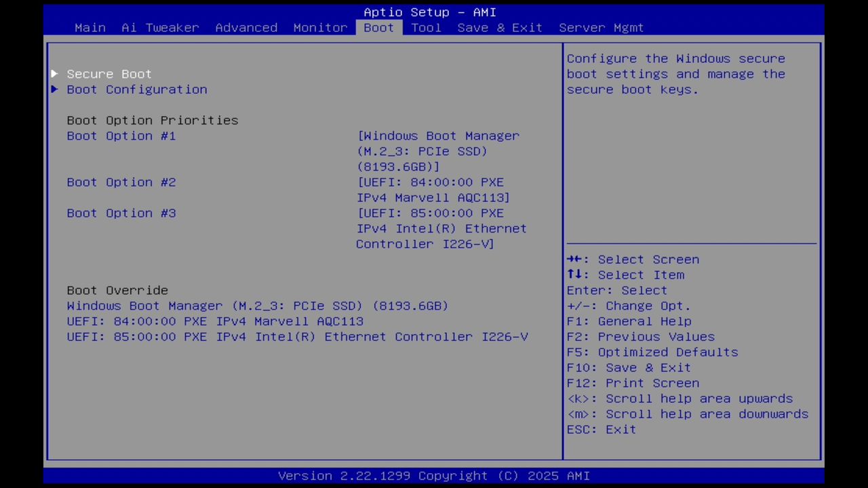
Task: Click the Boot Configuration submenu arrow icon
Action: pyautogui.click(x=54, y=89)
